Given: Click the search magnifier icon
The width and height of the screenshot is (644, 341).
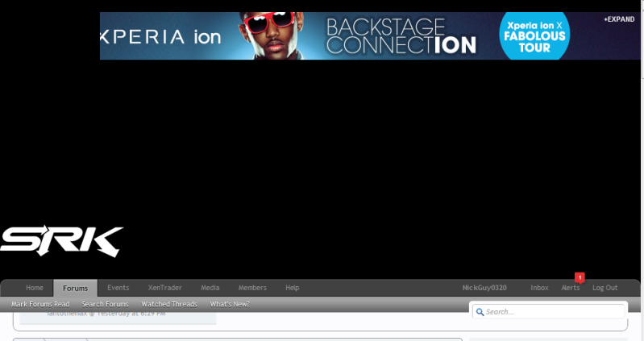Looking at the screenshot, I should pos(480,312).
